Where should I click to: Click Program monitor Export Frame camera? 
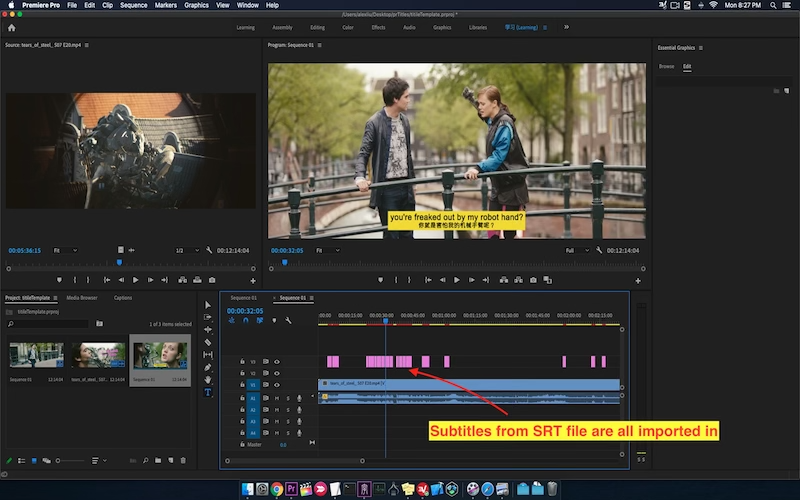pyautogui.click(x=533, y=280)
